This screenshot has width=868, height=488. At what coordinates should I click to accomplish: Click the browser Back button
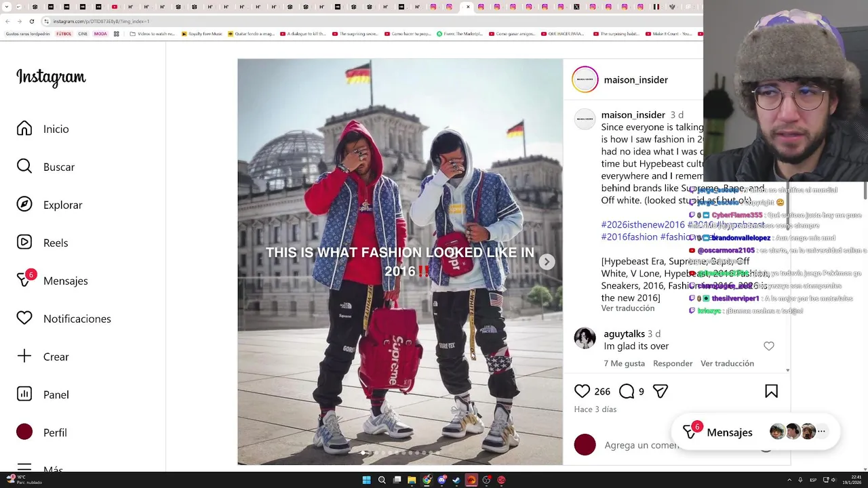[7, 21]
